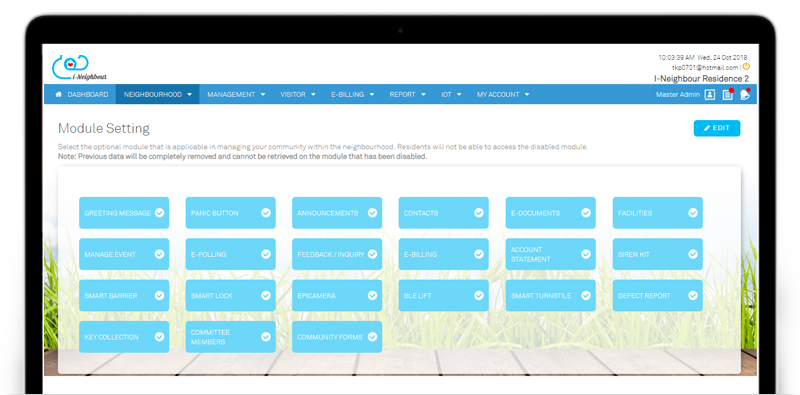Go to the Dashboard menu item

82,94
